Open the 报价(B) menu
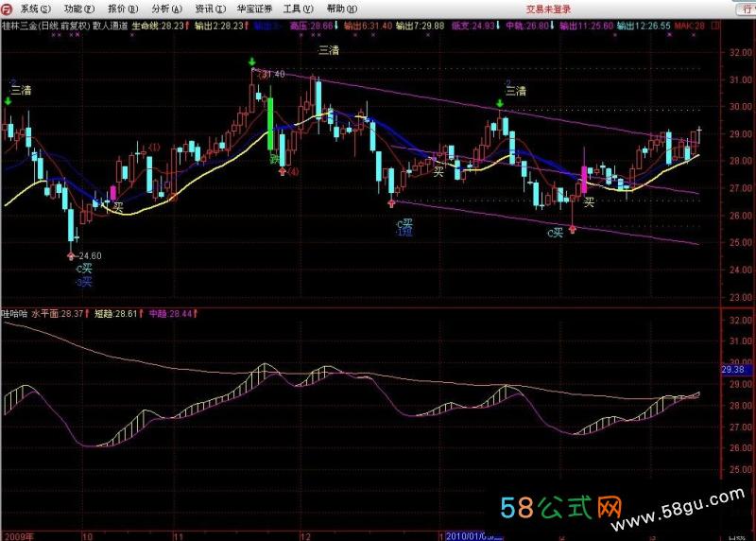 tap(123, 9)
